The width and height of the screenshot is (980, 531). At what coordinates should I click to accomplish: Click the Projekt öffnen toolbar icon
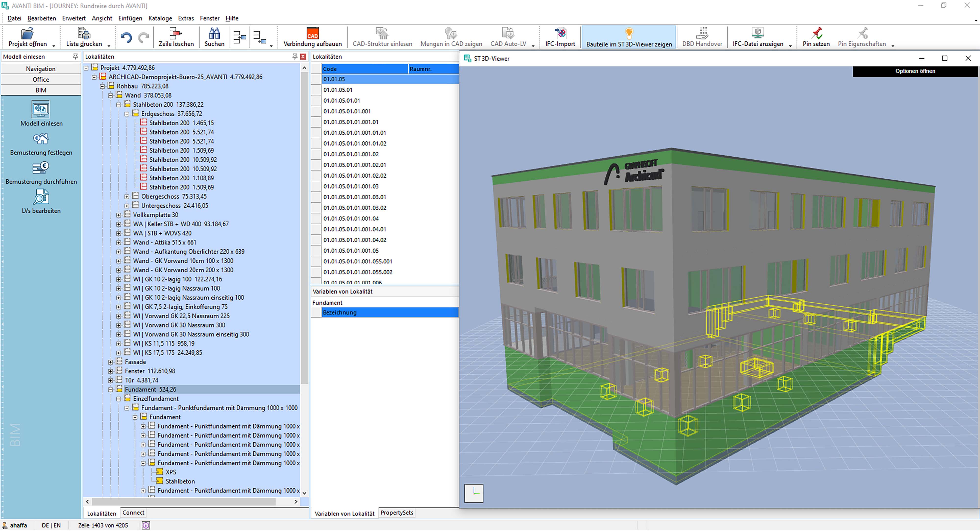(27, 34)
